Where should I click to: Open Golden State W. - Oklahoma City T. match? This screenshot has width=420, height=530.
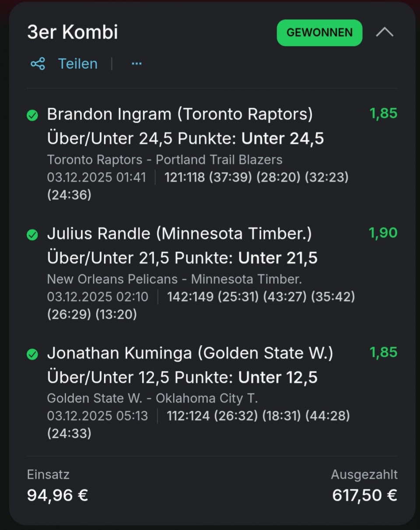point(152,399)
